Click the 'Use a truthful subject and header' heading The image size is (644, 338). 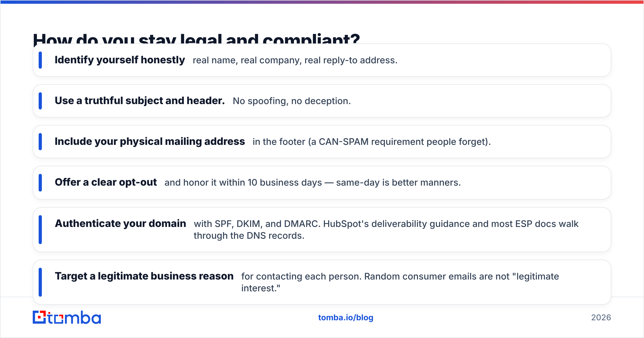(140, 101)
